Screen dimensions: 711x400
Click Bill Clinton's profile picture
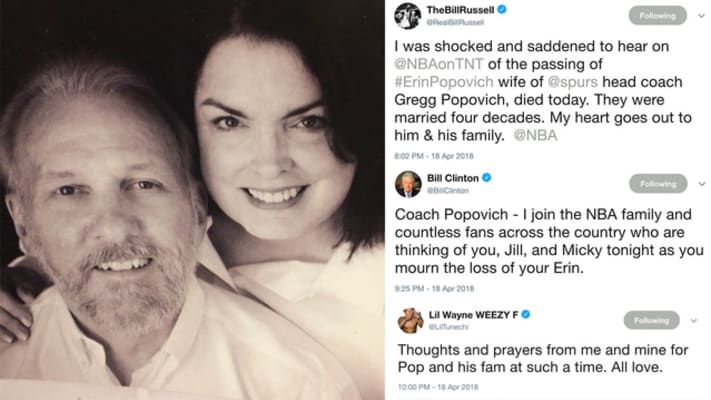click(407, 184)
